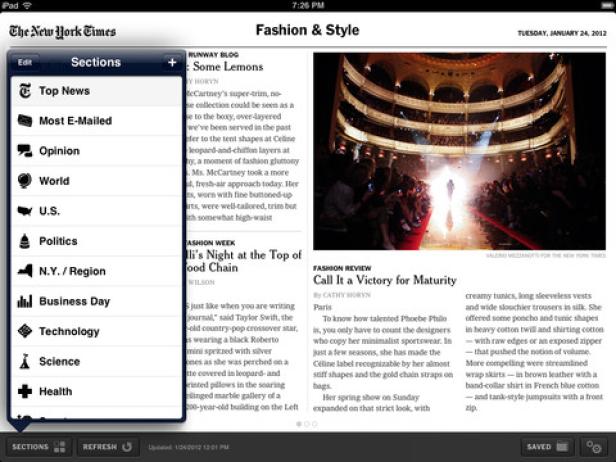Tap the World globe icon
Image resolution: width=616 pixels, height=462 pixels.
pyautogui.click(x=25, y=181)
